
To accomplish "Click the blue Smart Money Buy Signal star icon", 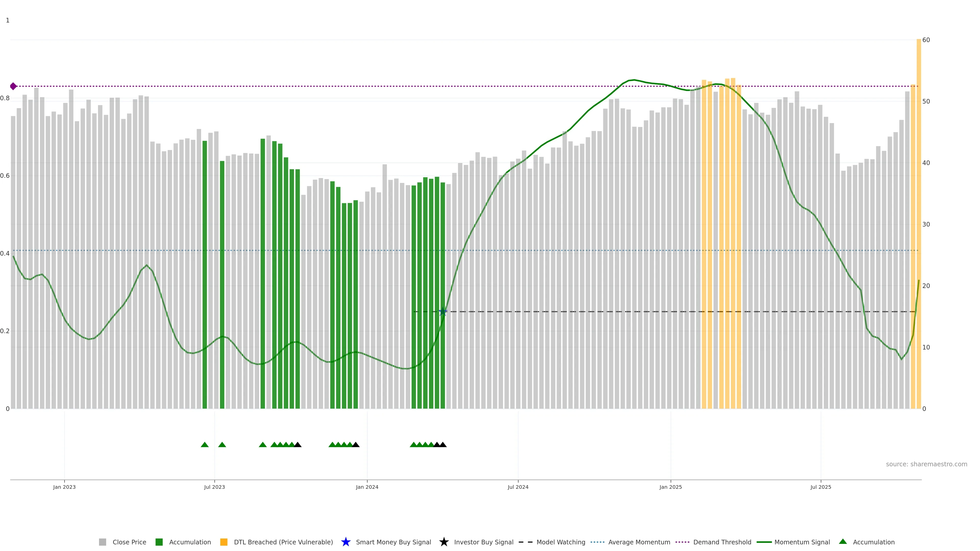I will point(346,542).
